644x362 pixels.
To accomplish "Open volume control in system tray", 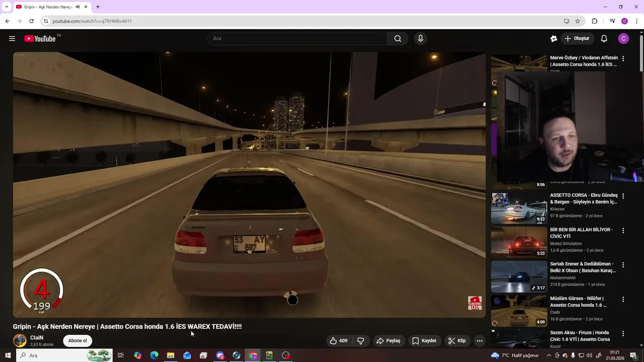I will tap(589, 355).
